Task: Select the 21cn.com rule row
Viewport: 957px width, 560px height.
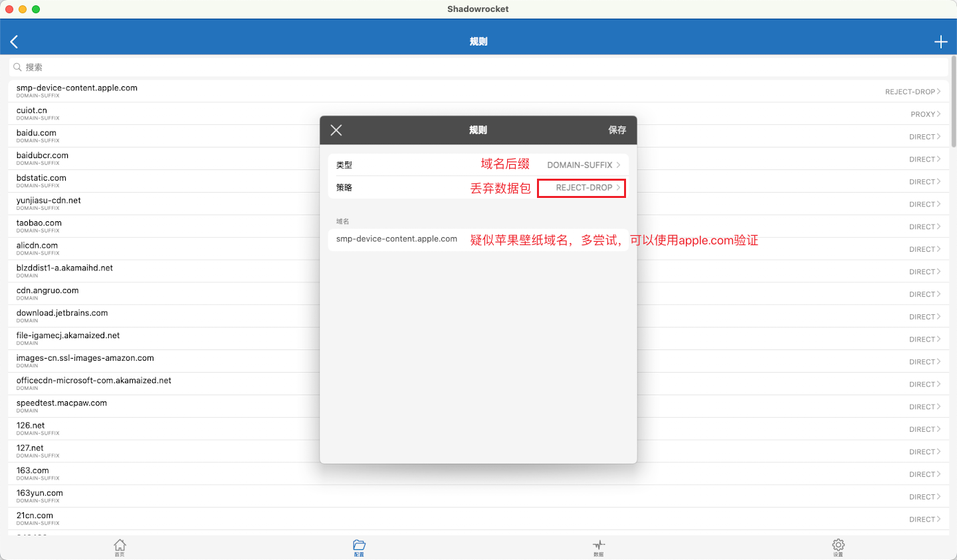Action: (478, 519)
